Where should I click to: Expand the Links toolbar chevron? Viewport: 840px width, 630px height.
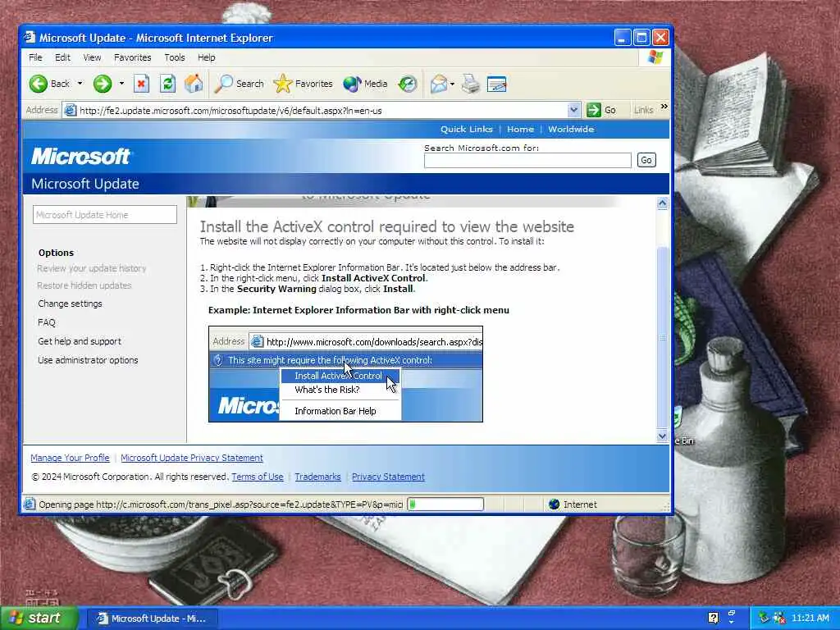(x=664, y=107)
